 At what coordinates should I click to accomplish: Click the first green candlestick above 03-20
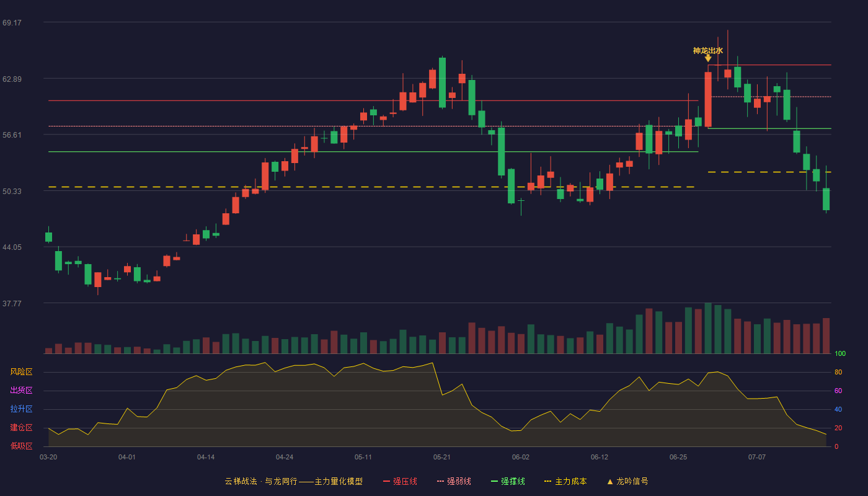(48, 237)
